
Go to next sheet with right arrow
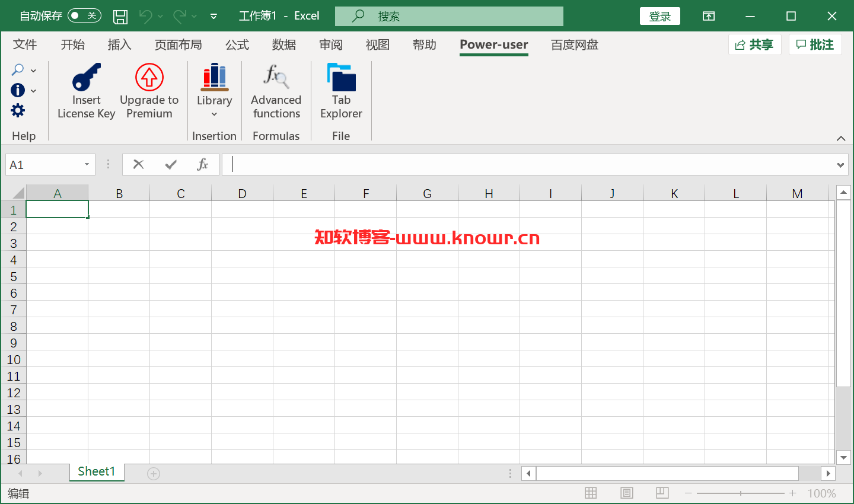pos(40,473)
